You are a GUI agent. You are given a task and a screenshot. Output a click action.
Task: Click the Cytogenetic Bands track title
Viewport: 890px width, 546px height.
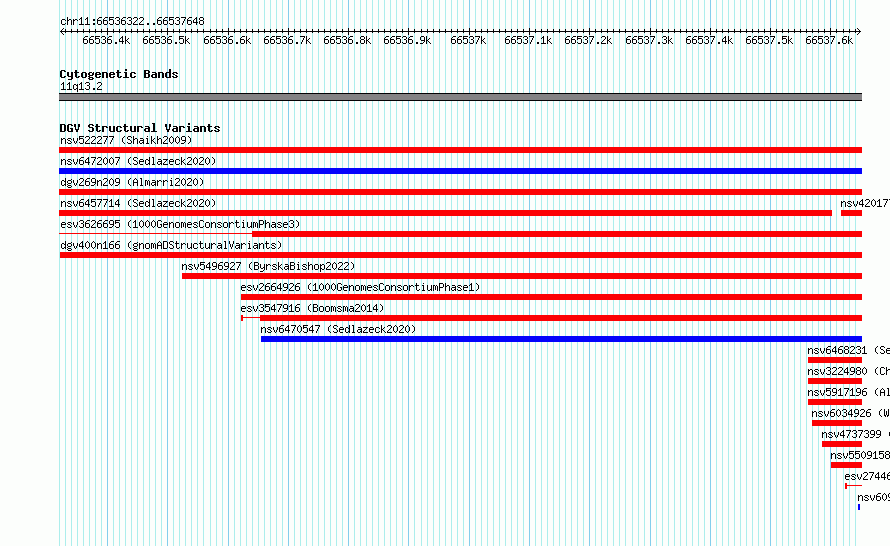pyautogui.click(x=119, y=74)
